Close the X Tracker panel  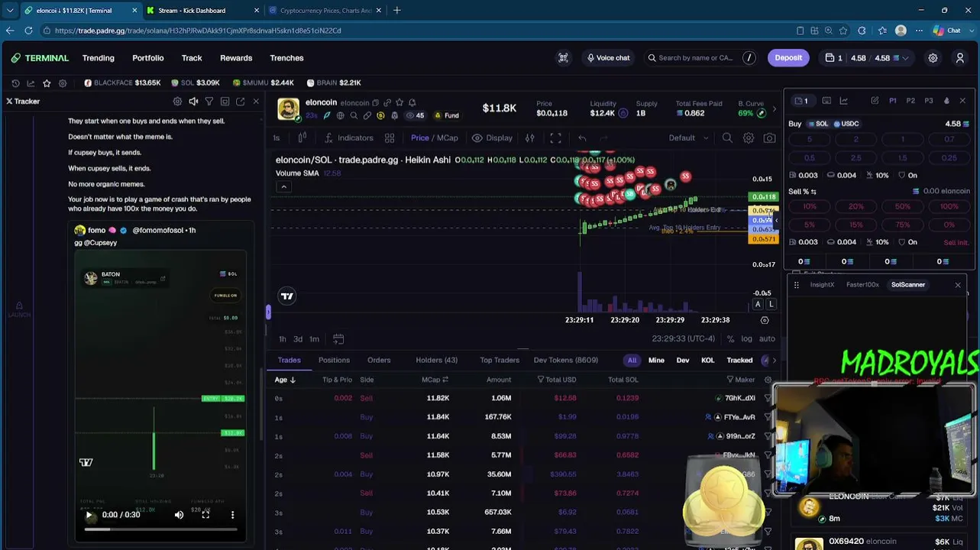click(256, 102)
